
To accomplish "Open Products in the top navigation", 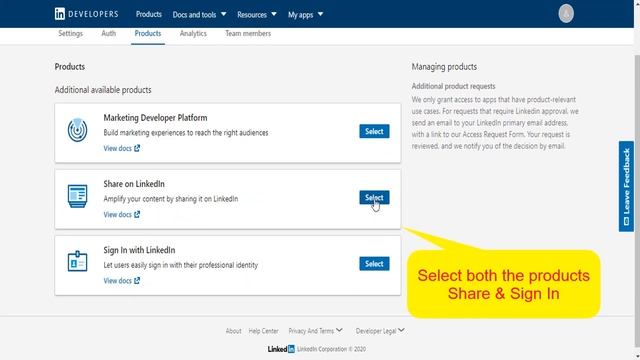I will click(149, 14).
